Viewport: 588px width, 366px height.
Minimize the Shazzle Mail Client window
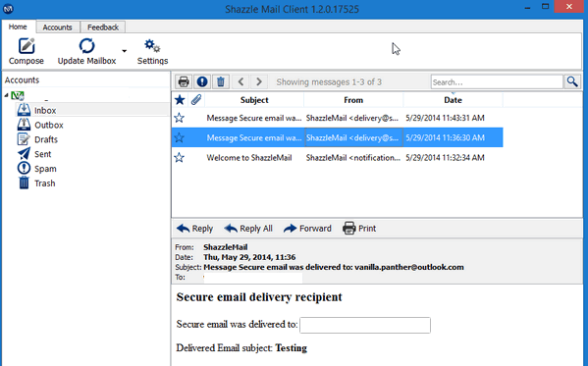[x=527, y=8]
